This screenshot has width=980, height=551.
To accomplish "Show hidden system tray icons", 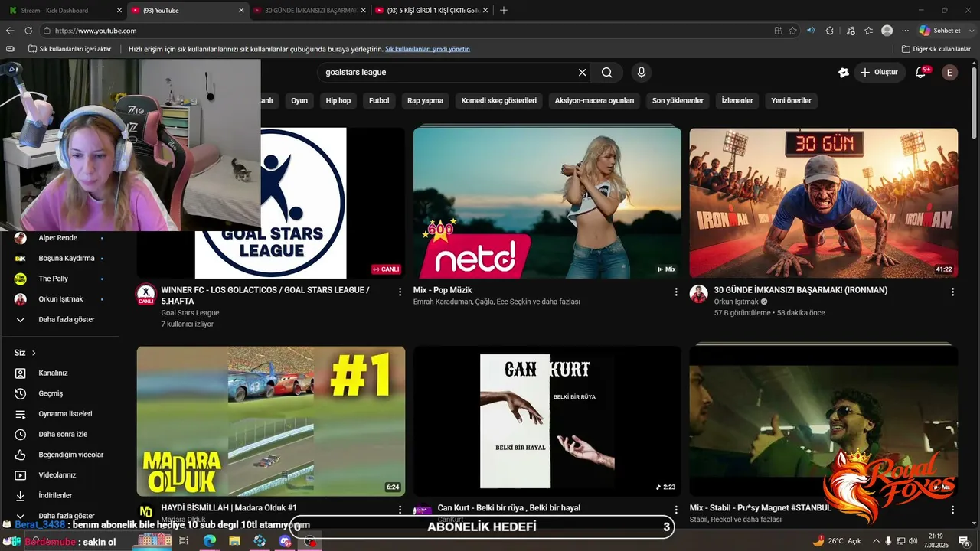I will tap(876, 541).
